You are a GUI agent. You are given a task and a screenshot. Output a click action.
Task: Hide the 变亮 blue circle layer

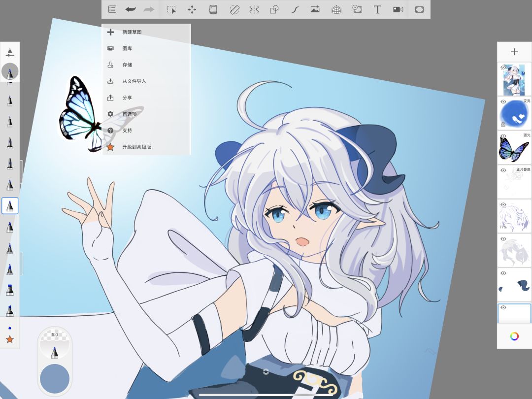click(503, 102)
